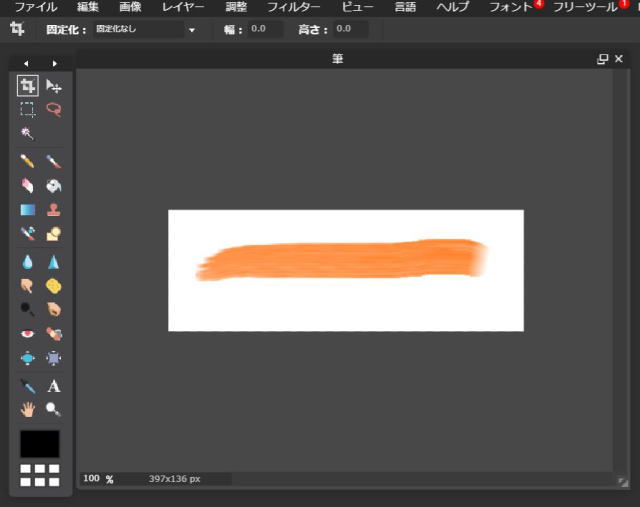
Task: Select the Smudge finger tool
Action: point(28,286)
